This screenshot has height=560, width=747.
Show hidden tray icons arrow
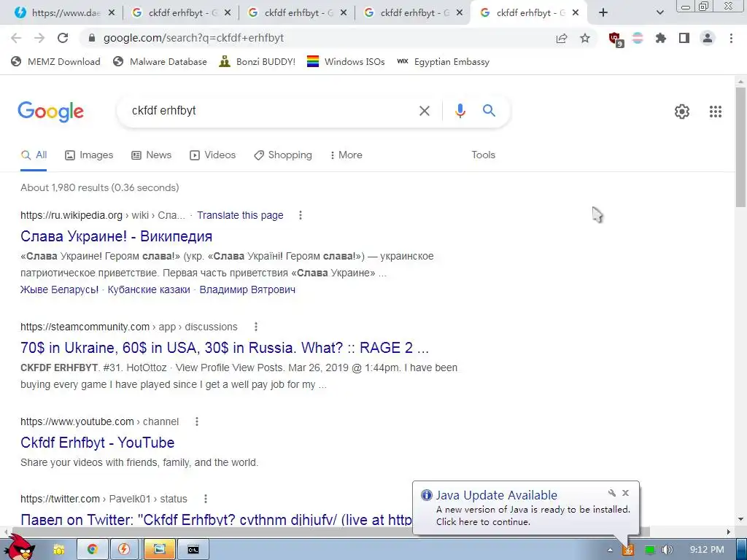(610, 550)
